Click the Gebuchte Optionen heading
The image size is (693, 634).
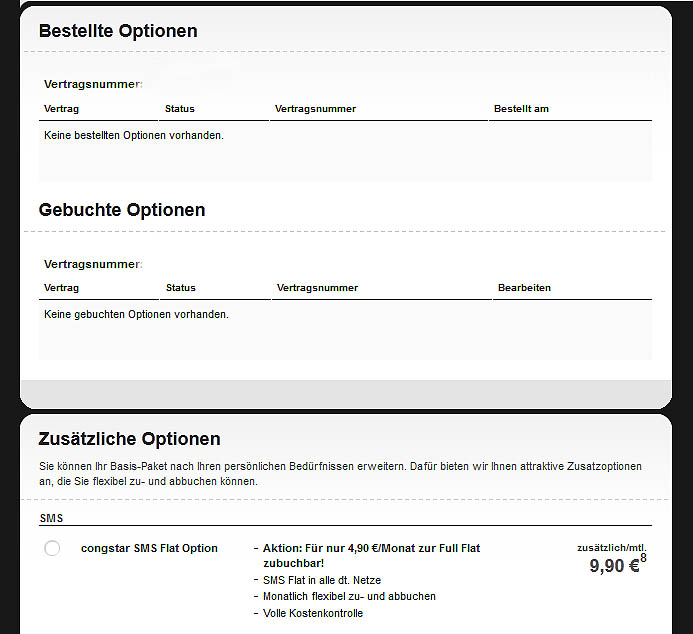(122, 210)
